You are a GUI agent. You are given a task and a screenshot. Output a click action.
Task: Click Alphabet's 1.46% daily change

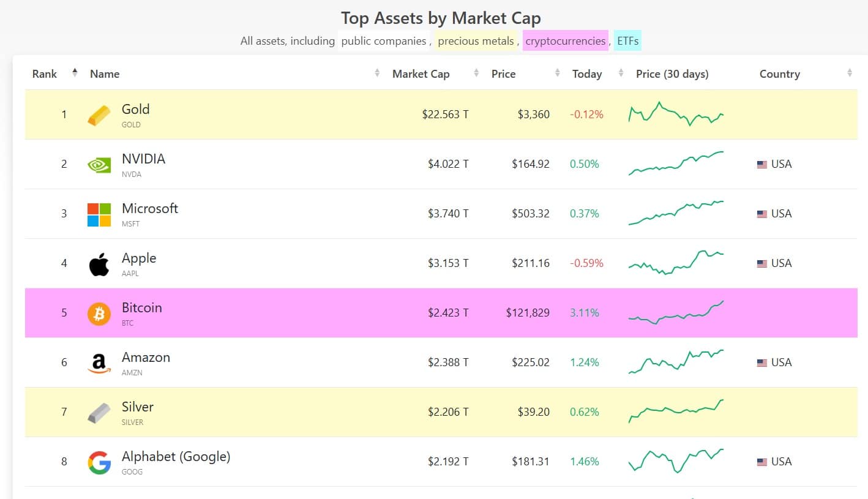click(x=585, y=462)
